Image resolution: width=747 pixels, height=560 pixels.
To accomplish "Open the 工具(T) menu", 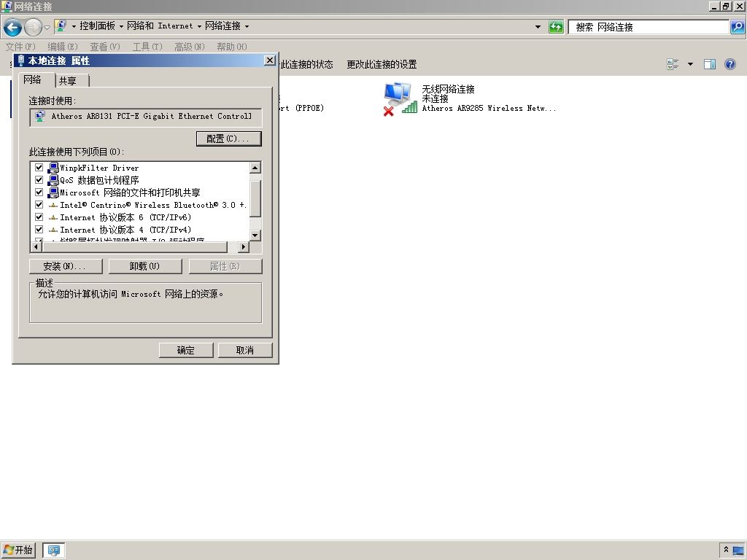I will pos(147,47).
